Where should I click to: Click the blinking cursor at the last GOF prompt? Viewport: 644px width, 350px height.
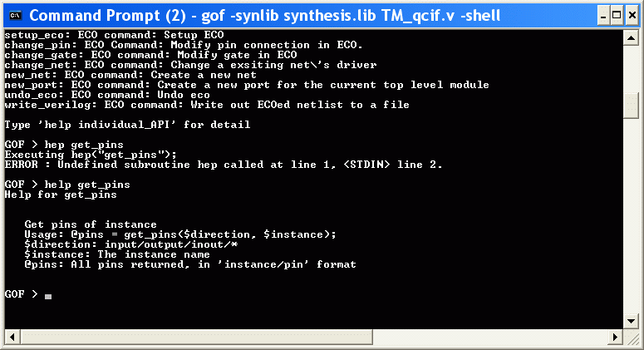tap(48, 297)
